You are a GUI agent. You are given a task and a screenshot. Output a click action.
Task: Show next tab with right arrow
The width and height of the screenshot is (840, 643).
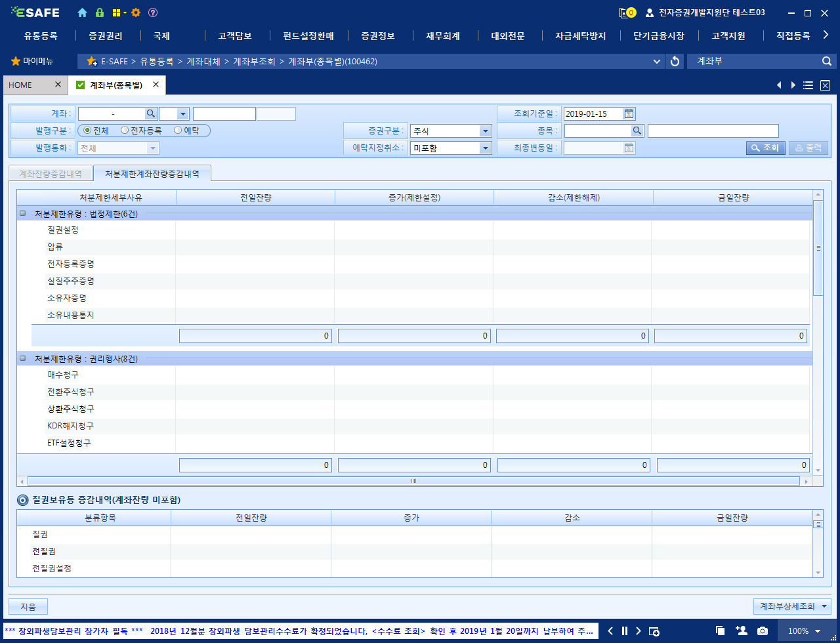coord(793,85)
